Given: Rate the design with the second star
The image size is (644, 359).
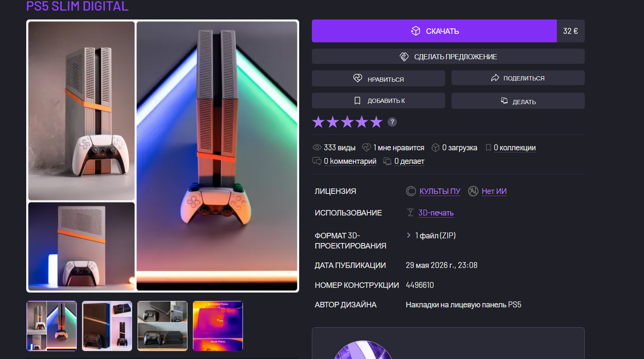Looking at the screenshot, I should 333,122.
